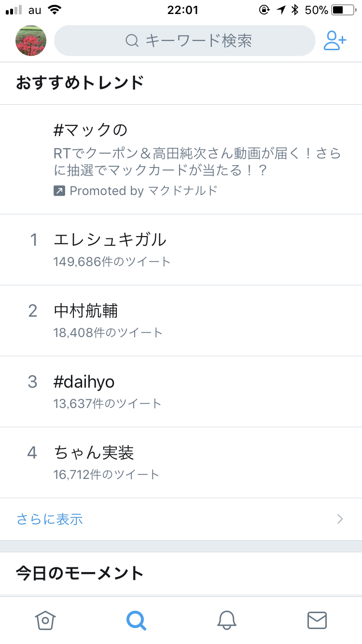
Task: Tap the Wi-Fi status icon
Action: (55, 10)
